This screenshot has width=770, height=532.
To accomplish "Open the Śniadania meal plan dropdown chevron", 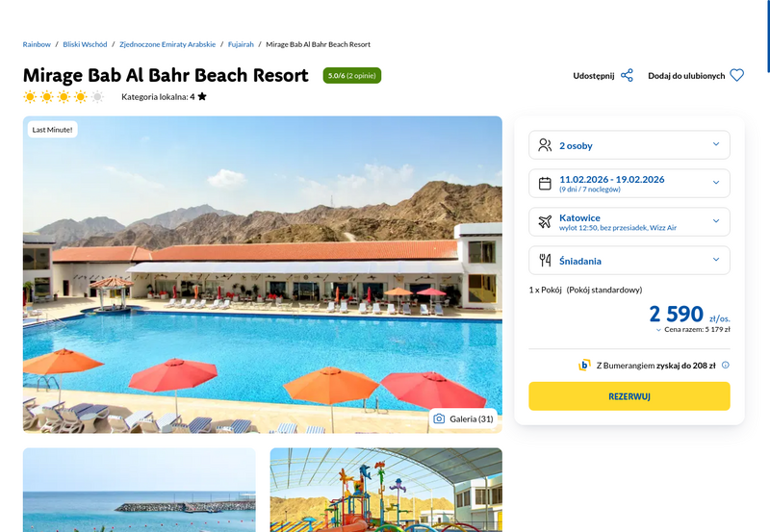I will pyautogui.click(x=716, y=259).
